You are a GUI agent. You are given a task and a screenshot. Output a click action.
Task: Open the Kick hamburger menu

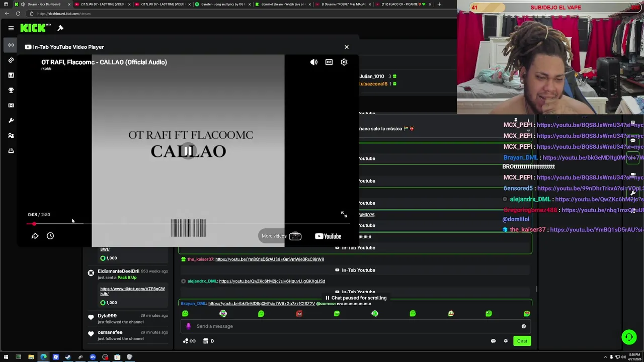(11, 28)
